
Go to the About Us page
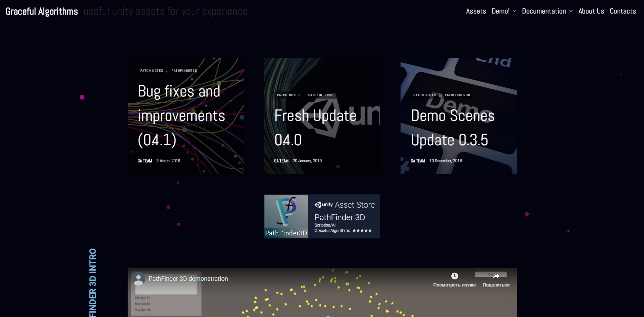[591, 11]
